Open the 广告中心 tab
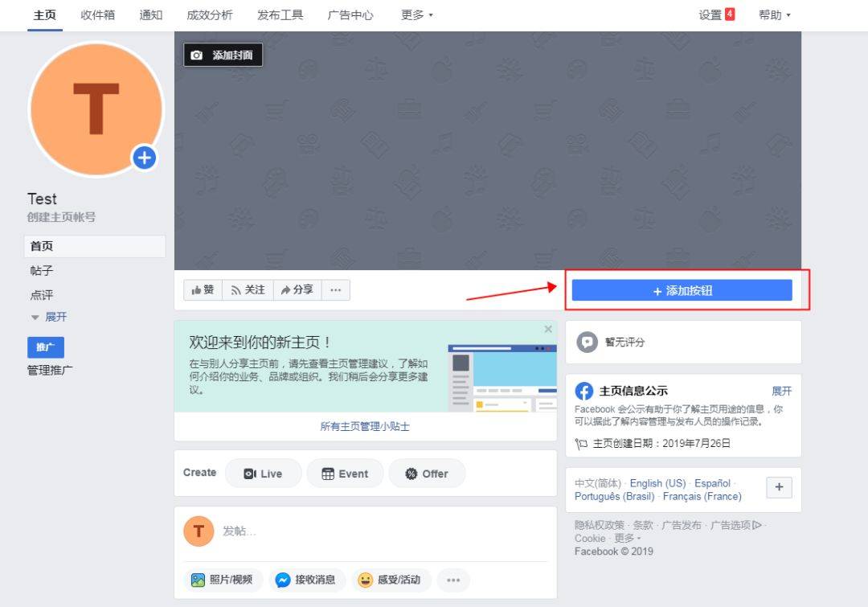The width and height of the screenshot is (868, 607). [x=350, y=15]
